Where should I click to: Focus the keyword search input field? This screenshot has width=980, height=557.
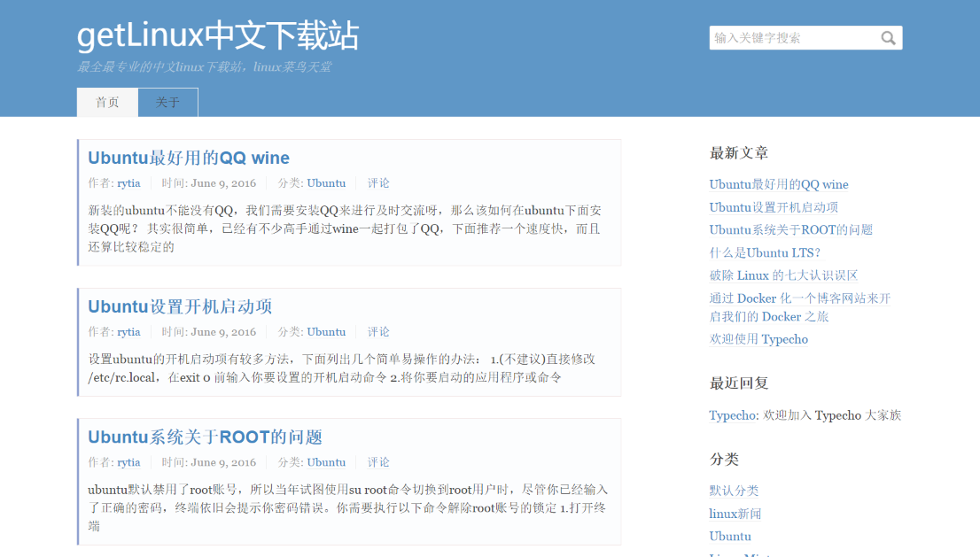point(805,38)
